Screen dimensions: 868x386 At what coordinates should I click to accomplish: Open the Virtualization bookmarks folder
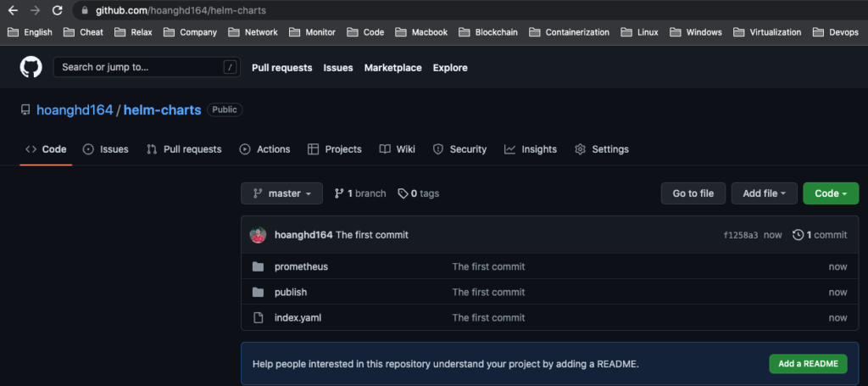click(x=767, y=32)
